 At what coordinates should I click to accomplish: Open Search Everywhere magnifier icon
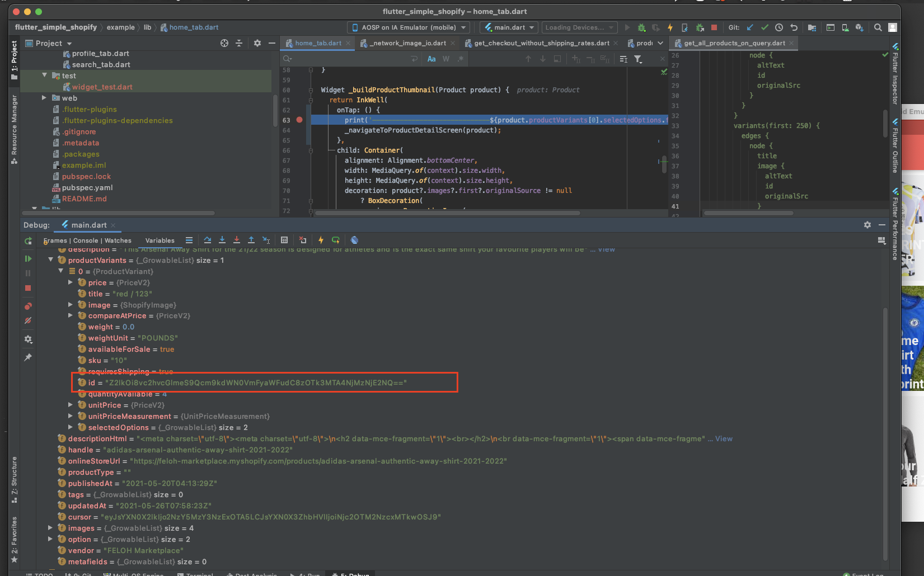(876, 27)
